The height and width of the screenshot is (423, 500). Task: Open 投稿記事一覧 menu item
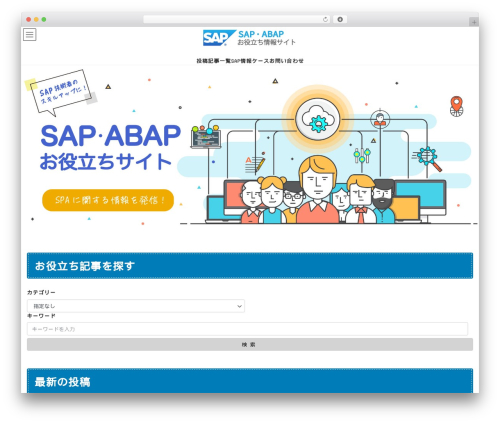coord(214,61)
